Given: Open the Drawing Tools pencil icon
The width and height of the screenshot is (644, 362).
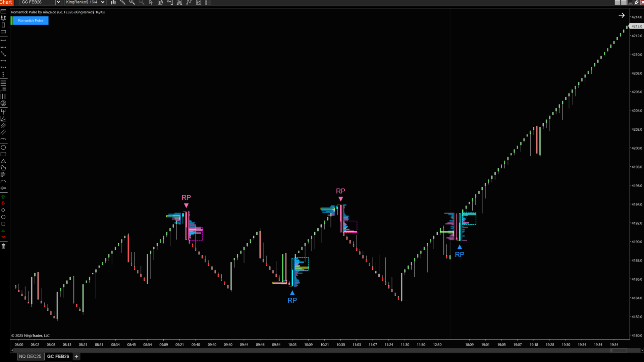Looking at the screenshot, I should [x=123, y=2].
